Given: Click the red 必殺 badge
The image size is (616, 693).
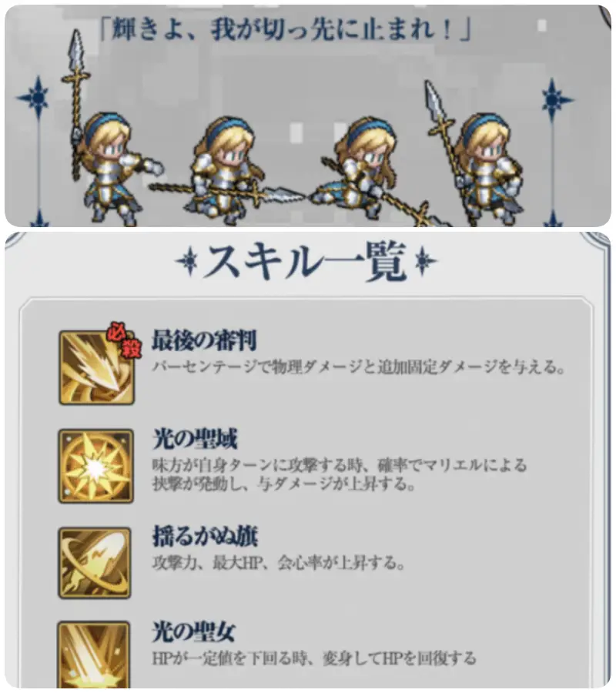Looking at the screenshot, I should (124, 341).
